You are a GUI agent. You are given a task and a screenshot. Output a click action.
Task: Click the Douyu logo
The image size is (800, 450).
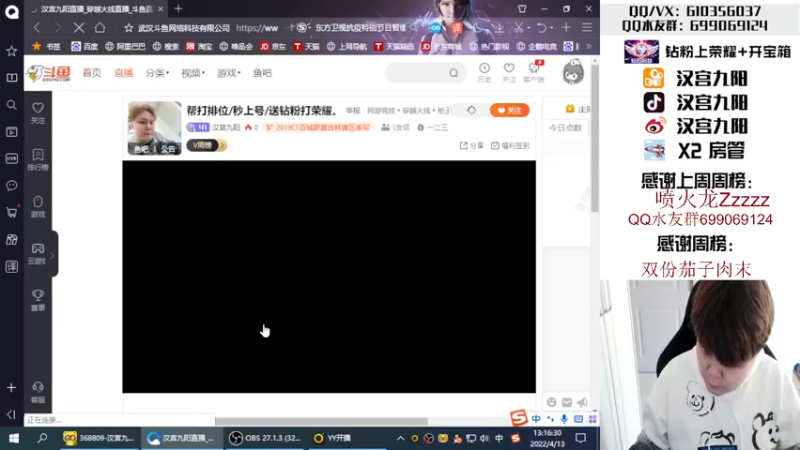(48, 73)
